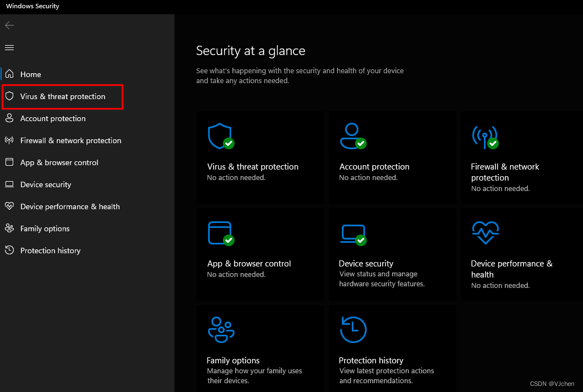583x392 pixels.
Task: Click 'Manage how your family uses their devices.'
Action: click(254, 375)
